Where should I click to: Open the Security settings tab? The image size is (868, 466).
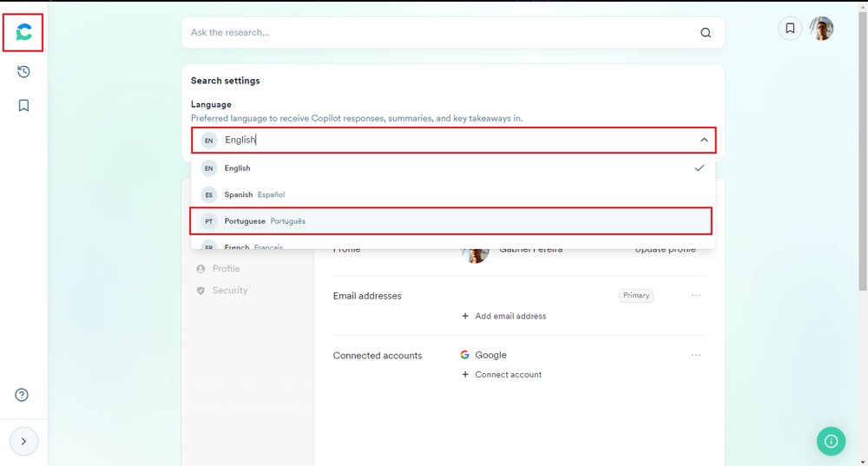(x=229, y=291)
